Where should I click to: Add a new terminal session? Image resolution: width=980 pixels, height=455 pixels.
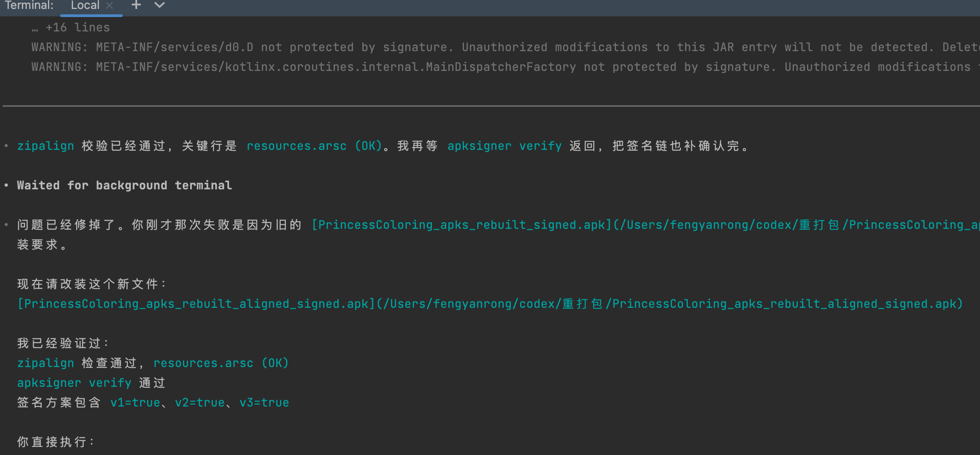tap(136, 5)
